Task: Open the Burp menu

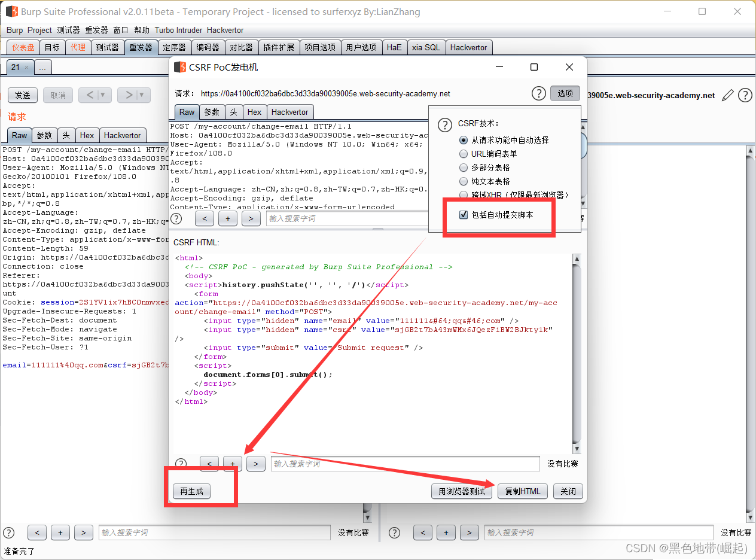Action: (x=14, y=30)
